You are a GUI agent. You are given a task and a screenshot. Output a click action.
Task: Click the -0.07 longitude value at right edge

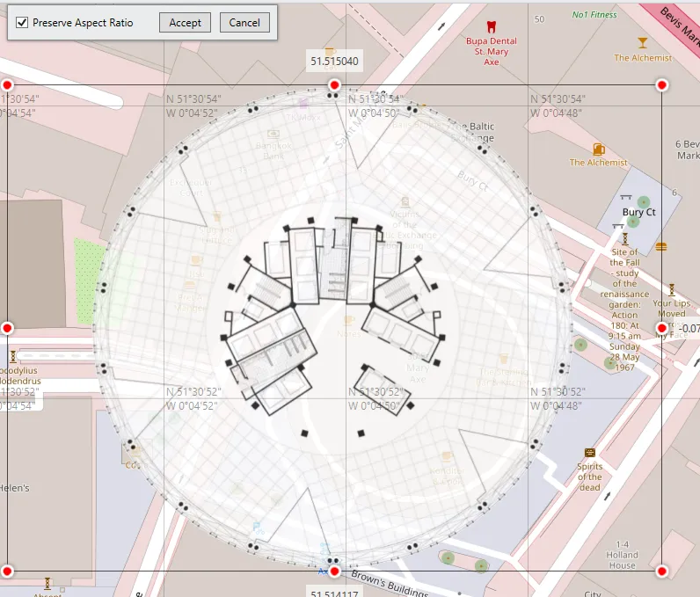[688, 329]
